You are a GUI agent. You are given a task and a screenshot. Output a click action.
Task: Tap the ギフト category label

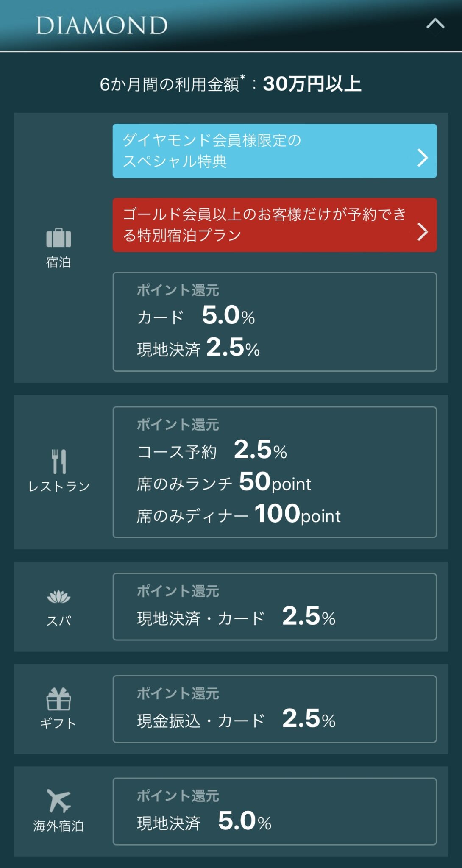pos(58,723)
